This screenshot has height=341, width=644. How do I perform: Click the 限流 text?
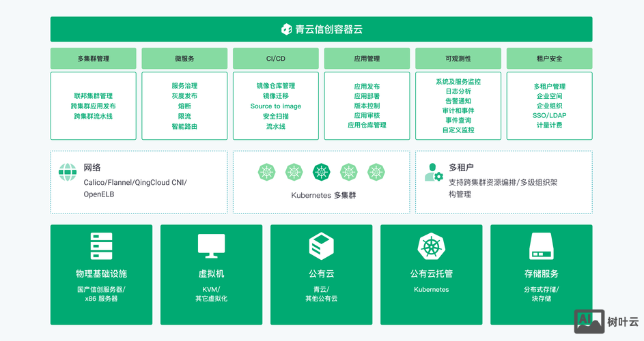tap(184, 116)
